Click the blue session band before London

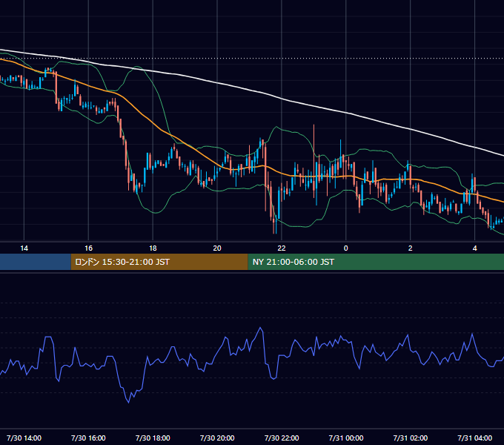point(36,262)
